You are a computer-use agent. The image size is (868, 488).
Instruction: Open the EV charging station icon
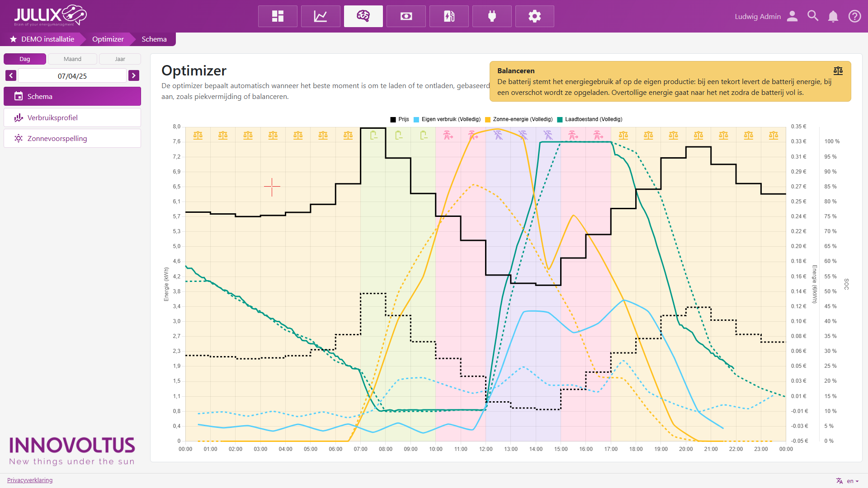[449, 16]
